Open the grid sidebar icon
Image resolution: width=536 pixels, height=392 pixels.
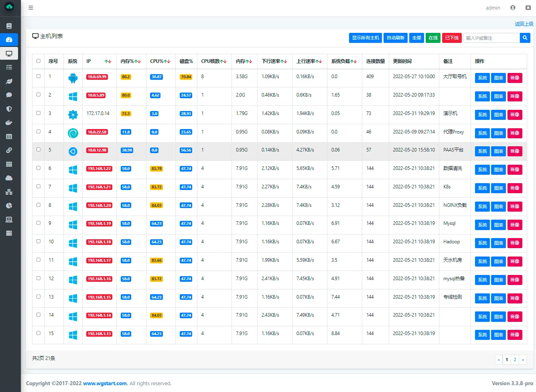tap(9, 164)
